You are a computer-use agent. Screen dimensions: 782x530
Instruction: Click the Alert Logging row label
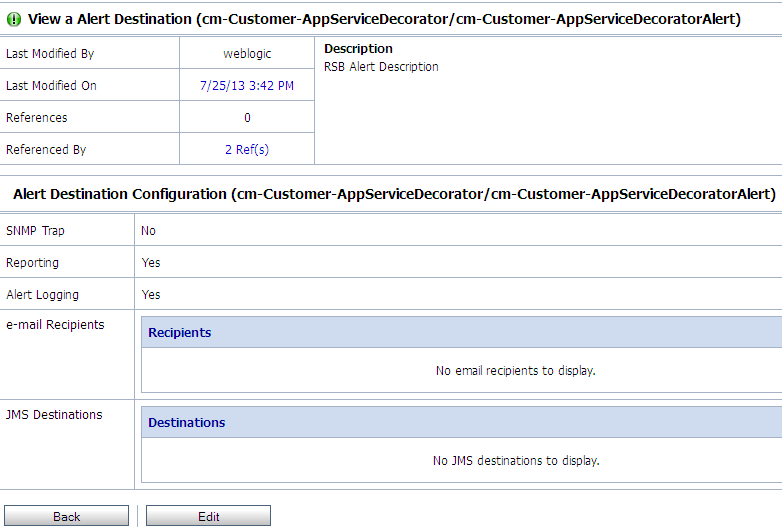click(x=42, y=295)
